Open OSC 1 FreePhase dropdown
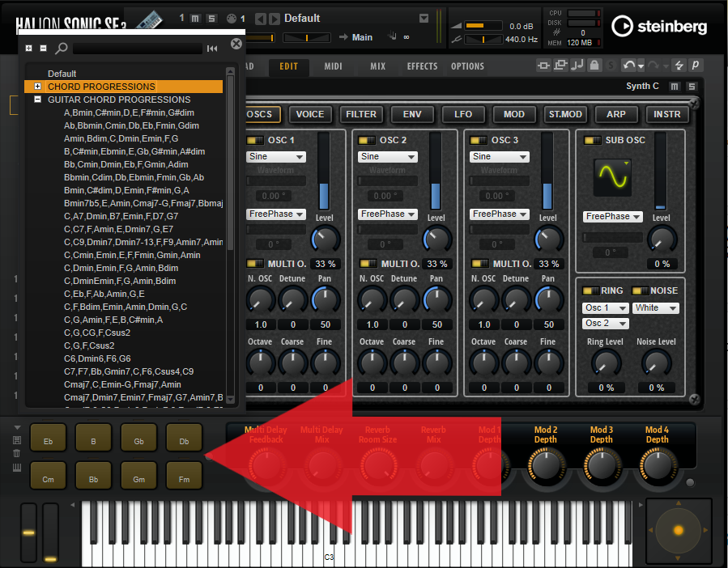Viewport: 728px width, 568px height. (x=276, y=214)
